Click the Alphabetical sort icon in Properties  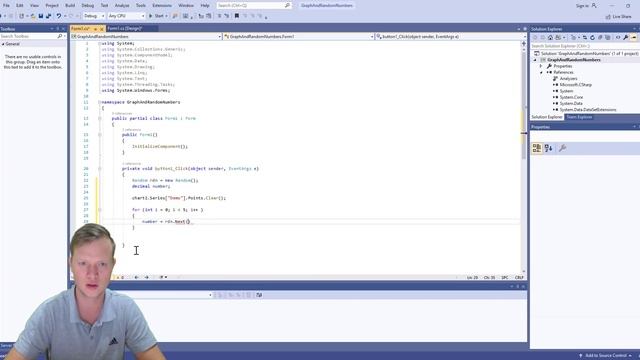click(549, 148)
